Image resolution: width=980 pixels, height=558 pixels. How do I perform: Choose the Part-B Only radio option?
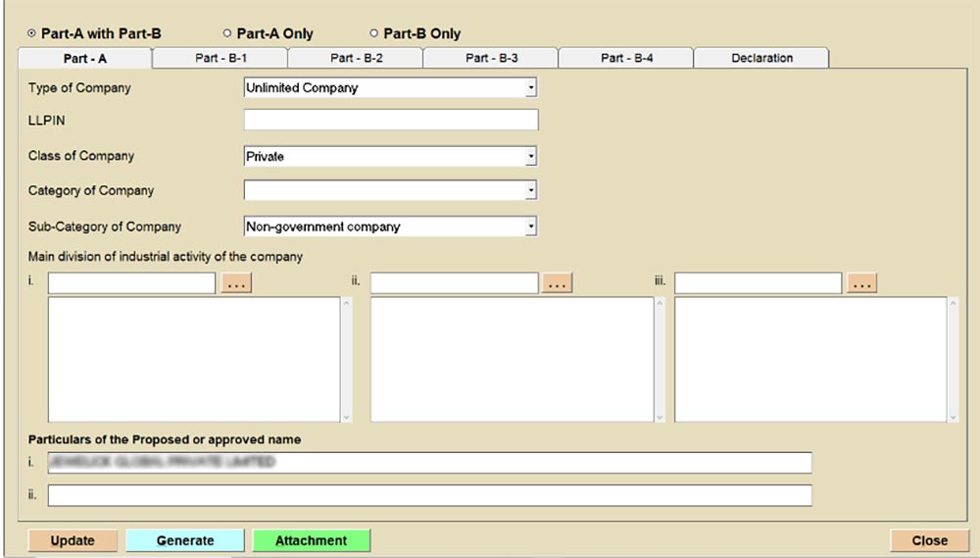pos(373,34)
